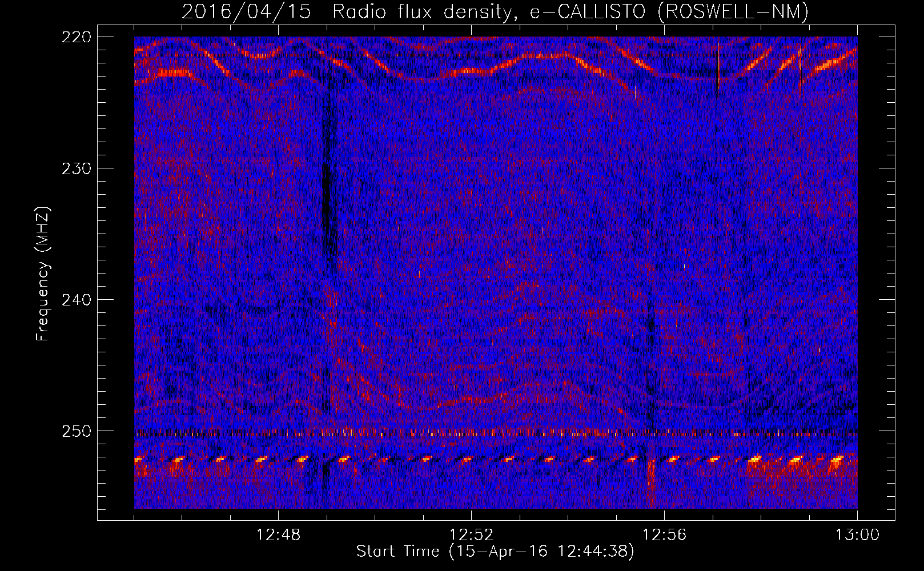Click the 'Start Time (15-Apr-16 12:44:38)' label
Viewport: 924px width, 571px height.
(495, 552)
